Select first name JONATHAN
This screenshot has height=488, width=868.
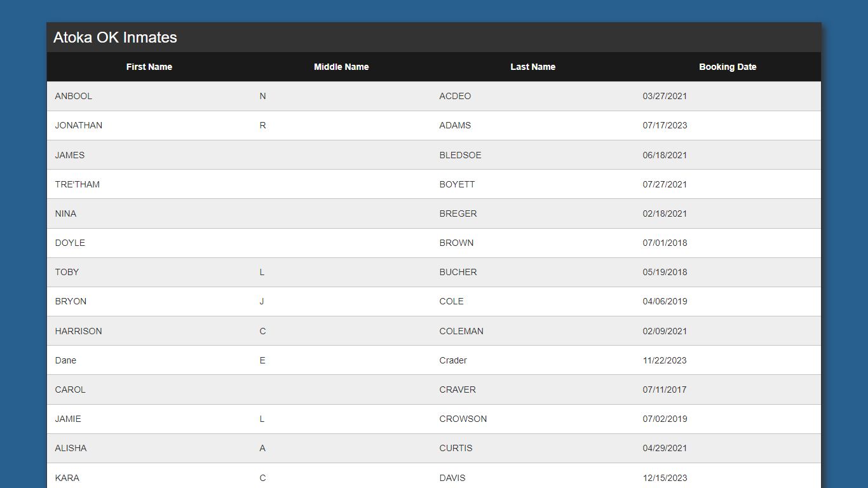79,125
